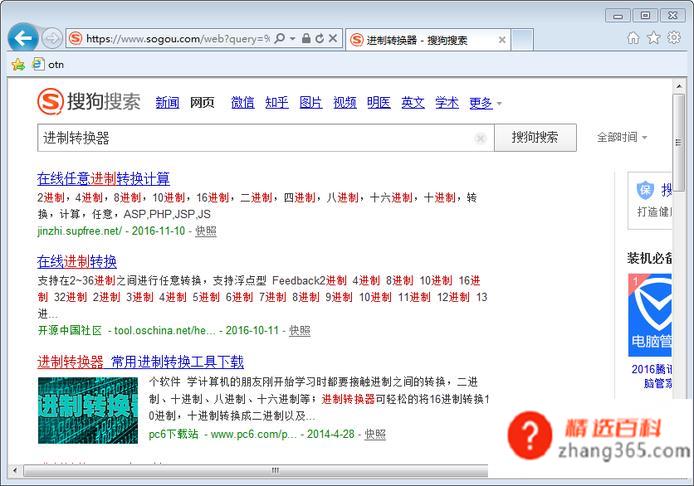Click the vertical scrollbar thumb
The height and width of the screenshot is (486, 694).
click(x=679, y=142)
